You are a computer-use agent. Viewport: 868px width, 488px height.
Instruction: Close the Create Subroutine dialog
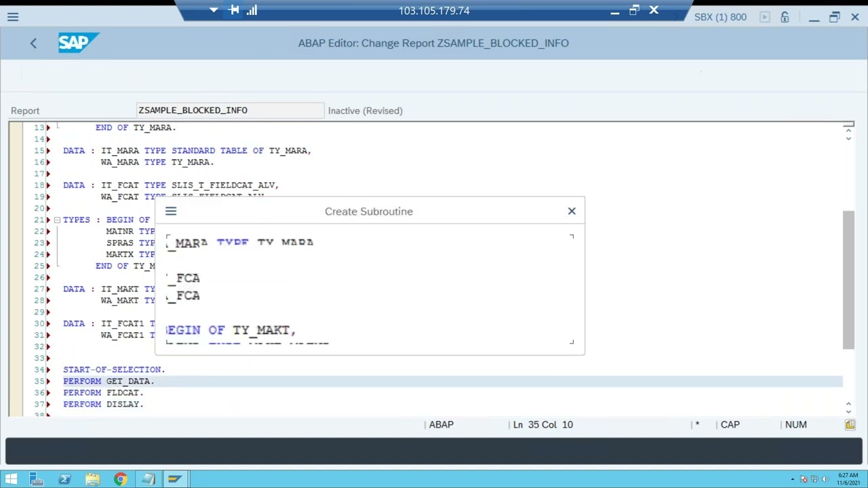point(572,211)
